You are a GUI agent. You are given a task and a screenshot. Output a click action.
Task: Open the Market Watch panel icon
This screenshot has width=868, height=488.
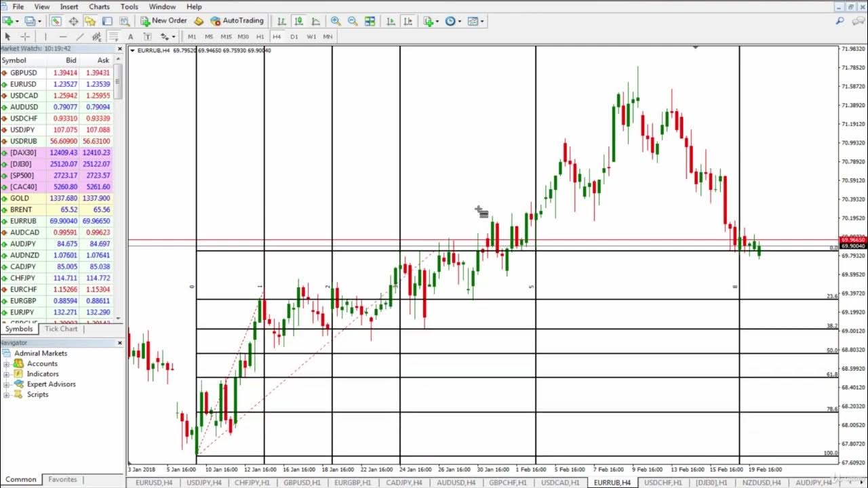[56, 21]
